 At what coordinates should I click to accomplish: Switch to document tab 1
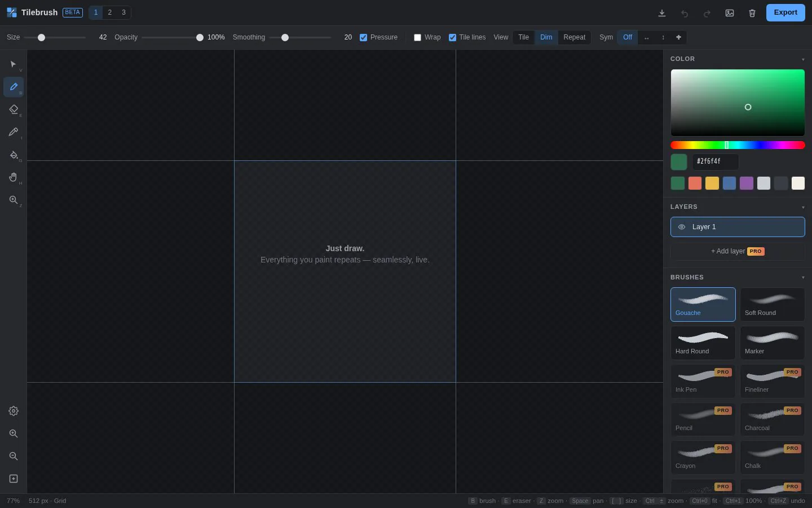pos(96,12)
